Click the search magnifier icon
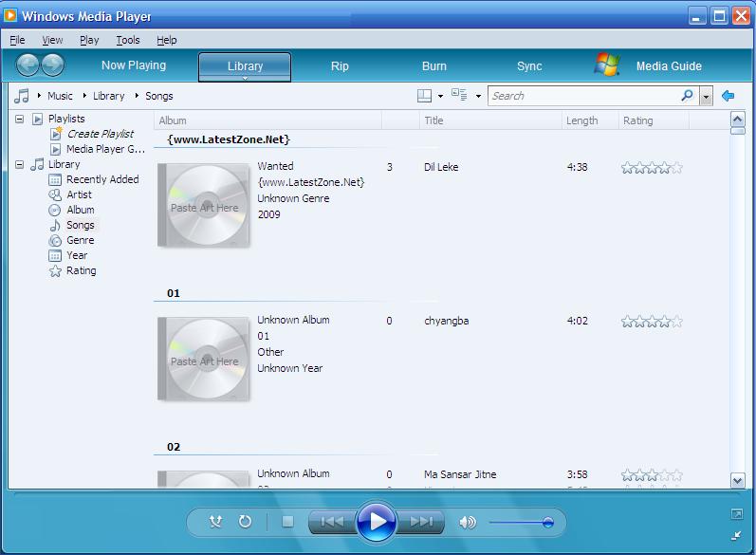 click(687, 95)
